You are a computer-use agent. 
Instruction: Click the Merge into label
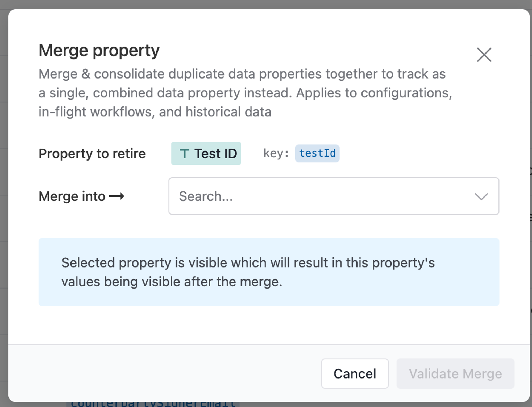(x=72, y=196)
